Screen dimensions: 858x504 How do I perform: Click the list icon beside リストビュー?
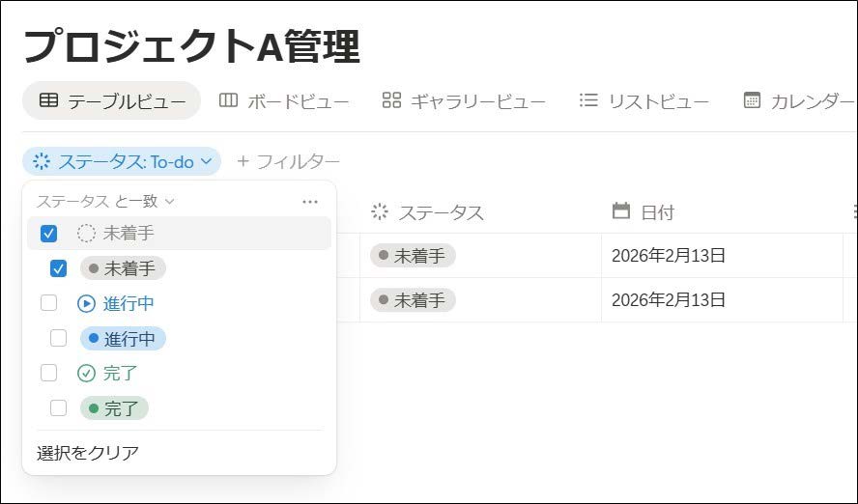tap(587, 100)
